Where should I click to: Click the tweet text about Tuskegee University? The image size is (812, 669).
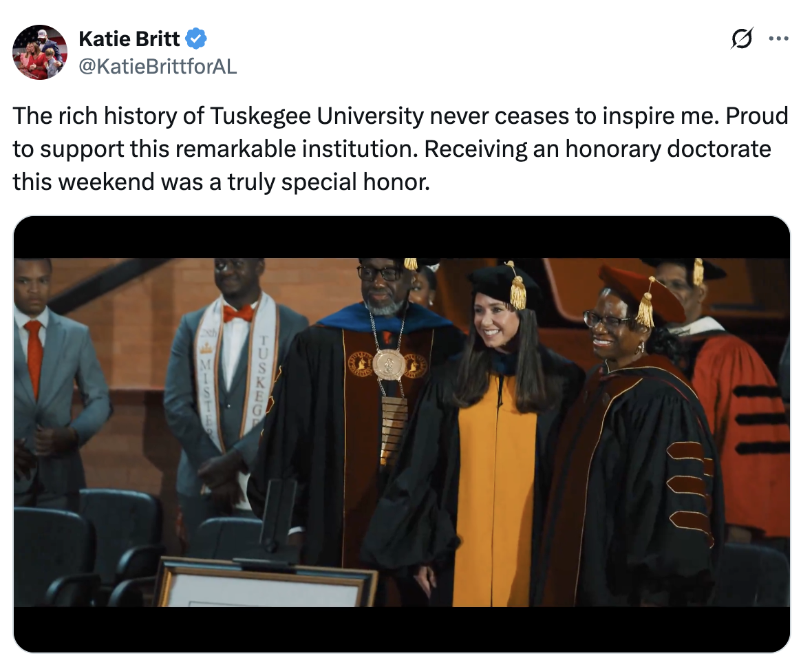click(399, 149)
